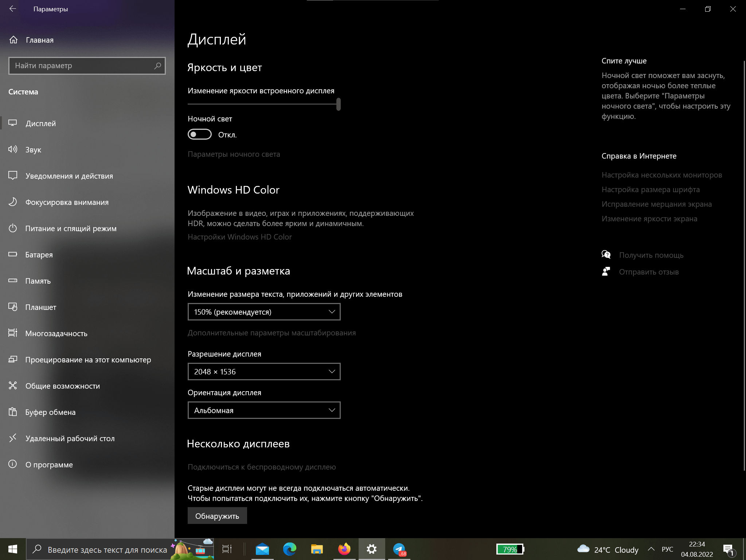The height and width of the screenshot is (560, 746).
Task: Open File Explorer from the taskbar
Action: point(317,549)
